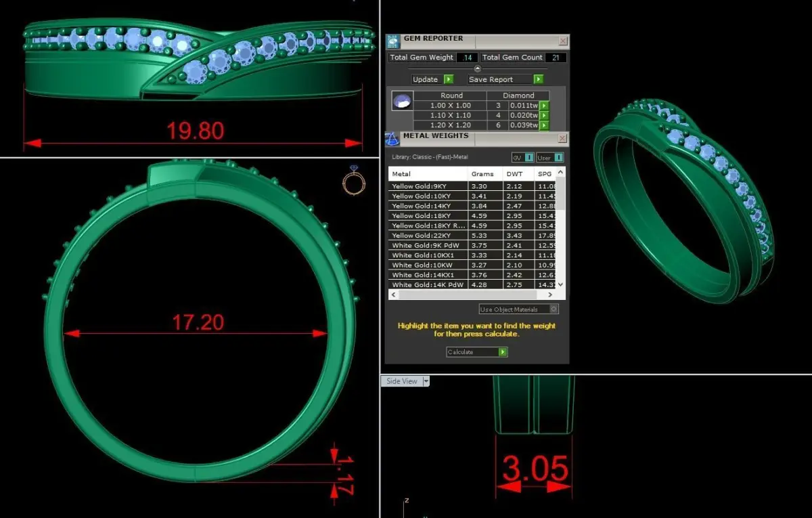Click the 0.039tw weight cell

[525, 125]
